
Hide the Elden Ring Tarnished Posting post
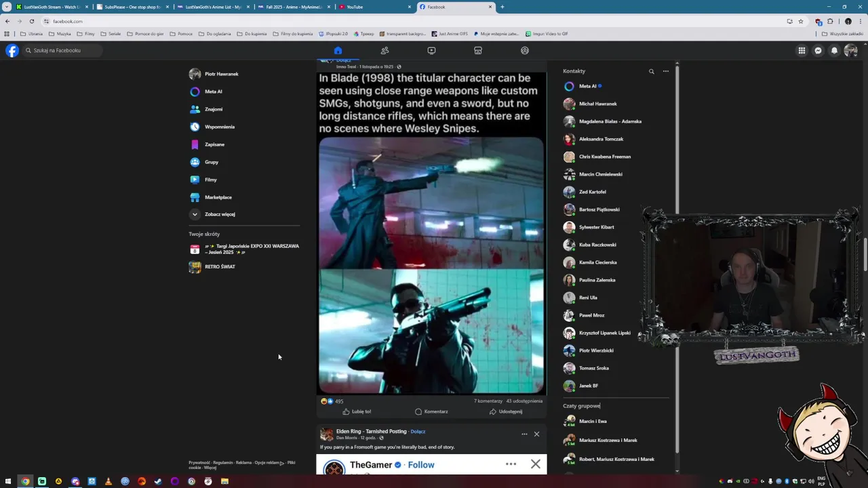tap(536, 434)
